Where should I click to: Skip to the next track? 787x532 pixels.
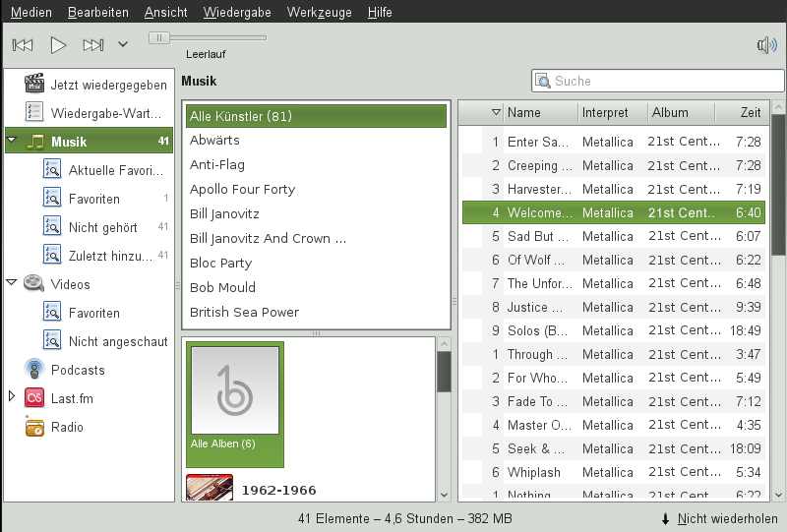click(92, 44)
